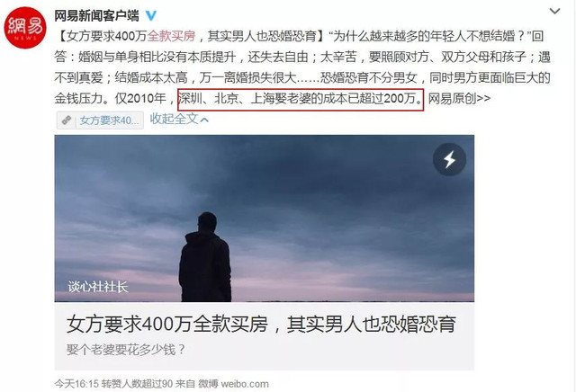Open the 網易 NEWS red avatar
Screen dimensions: 576x392
(x=25, y=28)
